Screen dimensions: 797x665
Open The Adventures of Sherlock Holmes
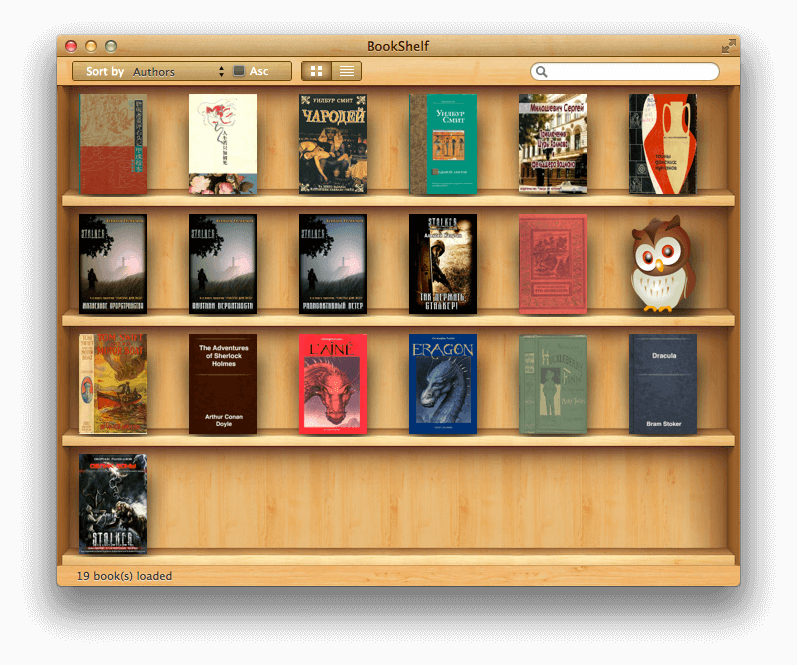(x=223, y=384)
